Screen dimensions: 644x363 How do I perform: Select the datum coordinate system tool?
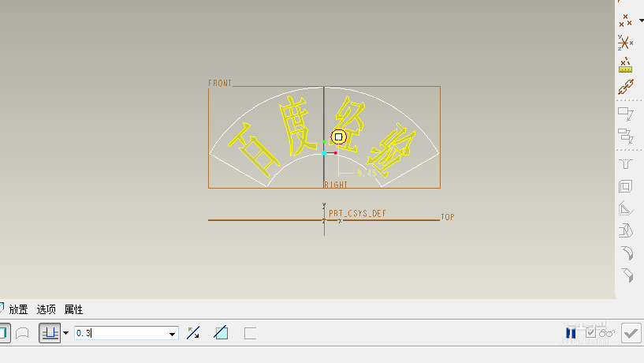626,43
